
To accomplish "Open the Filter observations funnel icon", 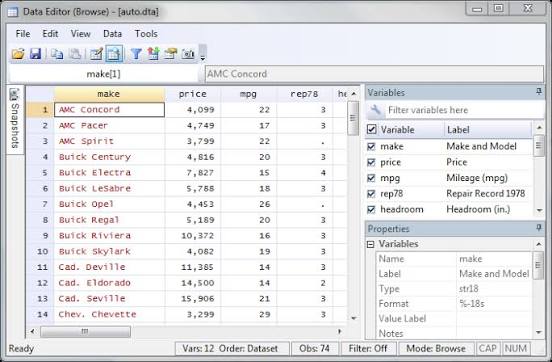I will tap(136, 54).
